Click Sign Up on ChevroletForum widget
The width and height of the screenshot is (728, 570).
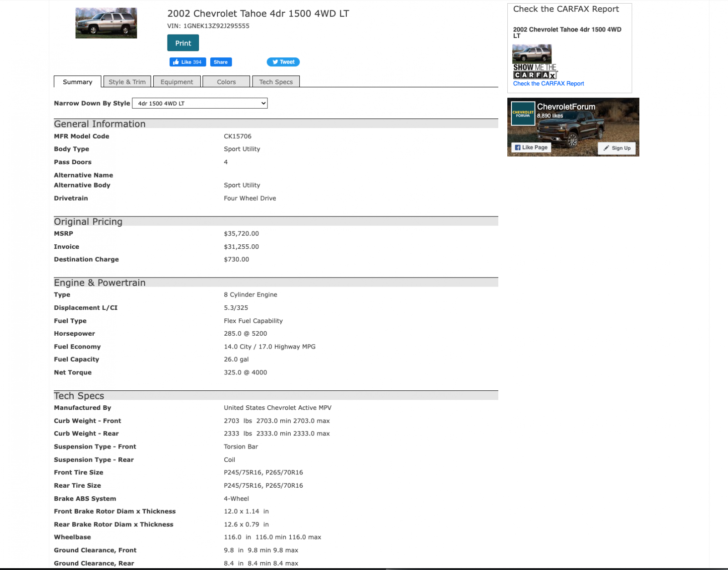click(617, 148)
